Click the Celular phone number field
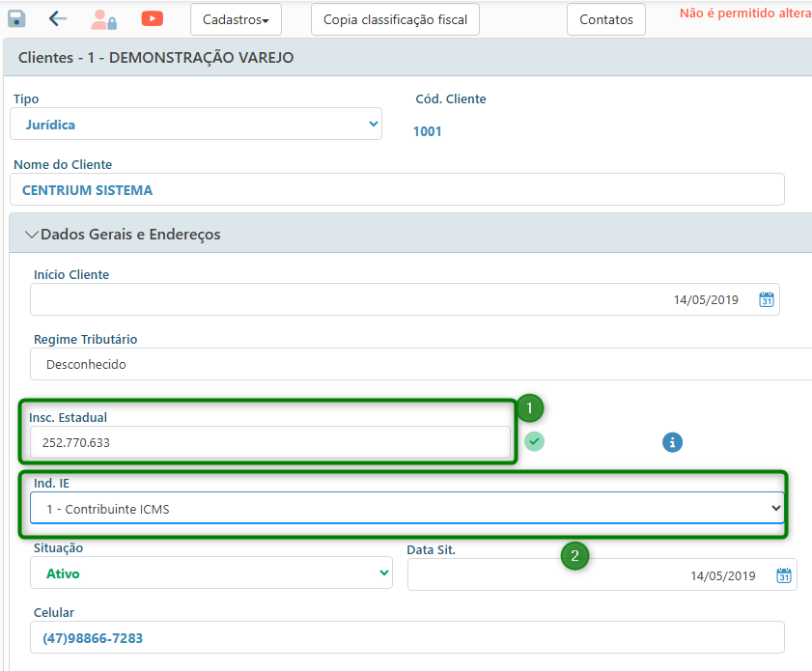The image size is (812, 671). point(396,638)
